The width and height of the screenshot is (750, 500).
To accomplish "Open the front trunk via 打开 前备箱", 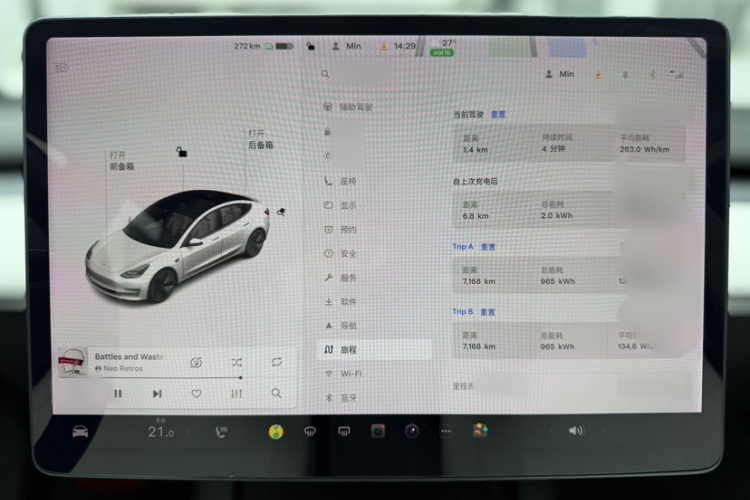I will tap(121, 161).
